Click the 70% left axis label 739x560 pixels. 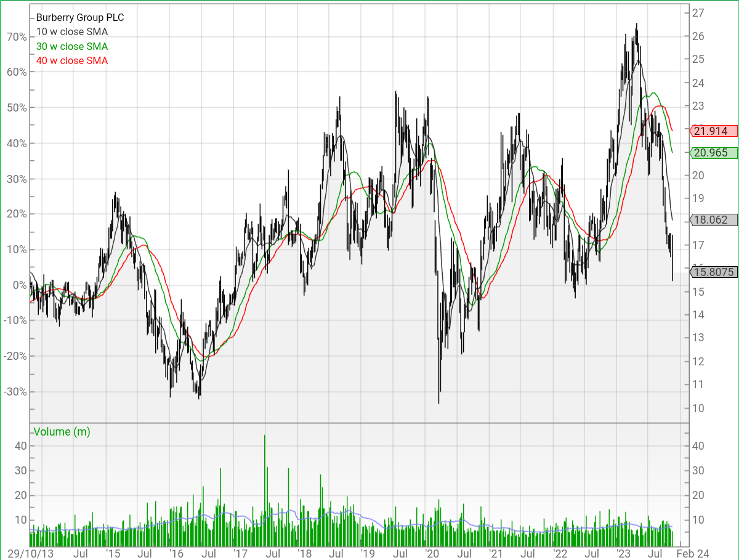point(17,36)
